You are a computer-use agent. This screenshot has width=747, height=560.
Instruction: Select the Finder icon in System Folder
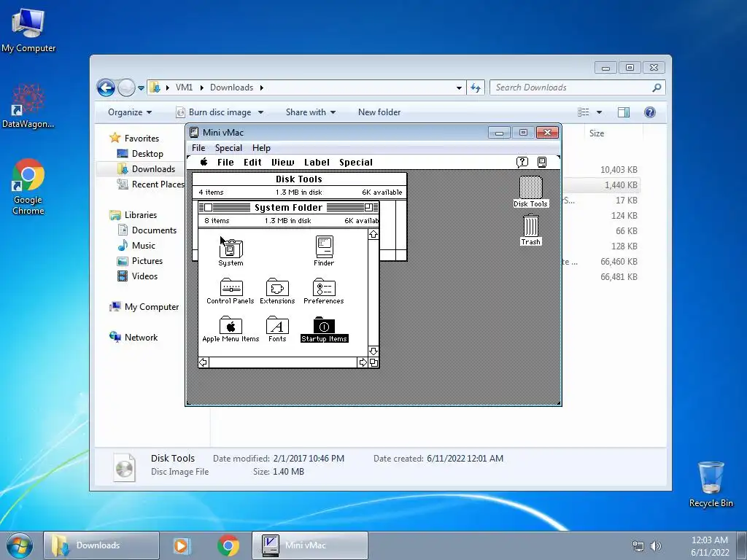324,246
